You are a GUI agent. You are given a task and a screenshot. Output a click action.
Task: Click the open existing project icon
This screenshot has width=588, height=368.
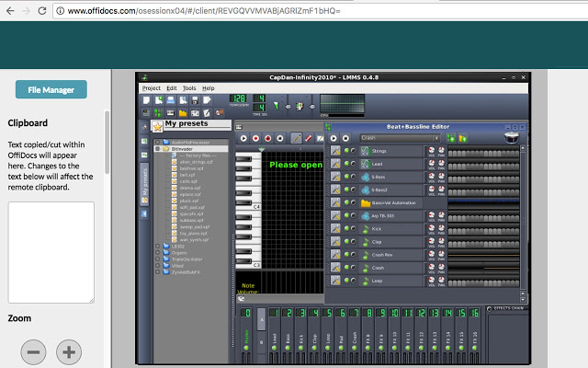[171, 100]
